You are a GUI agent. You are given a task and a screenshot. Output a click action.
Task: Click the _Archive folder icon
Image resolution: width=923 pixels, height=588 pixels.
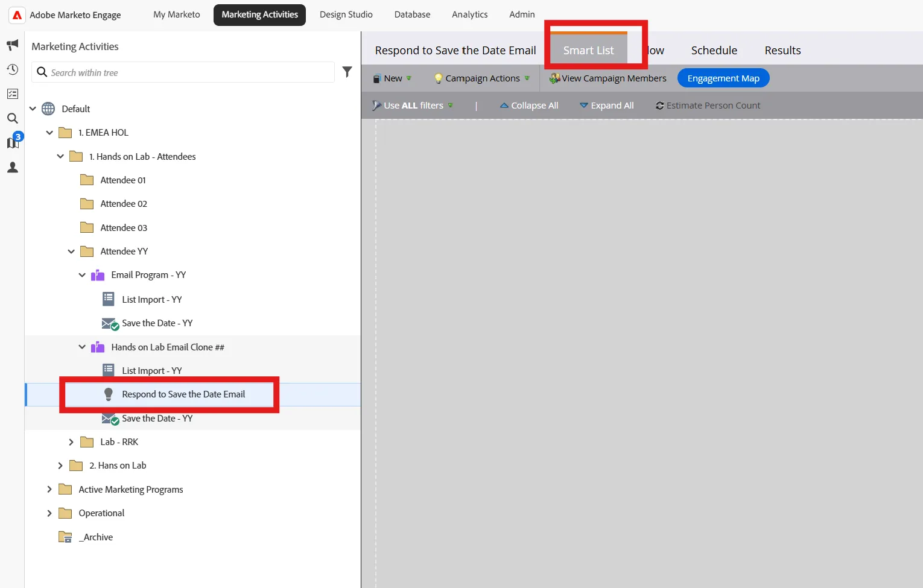pos(65,537)
